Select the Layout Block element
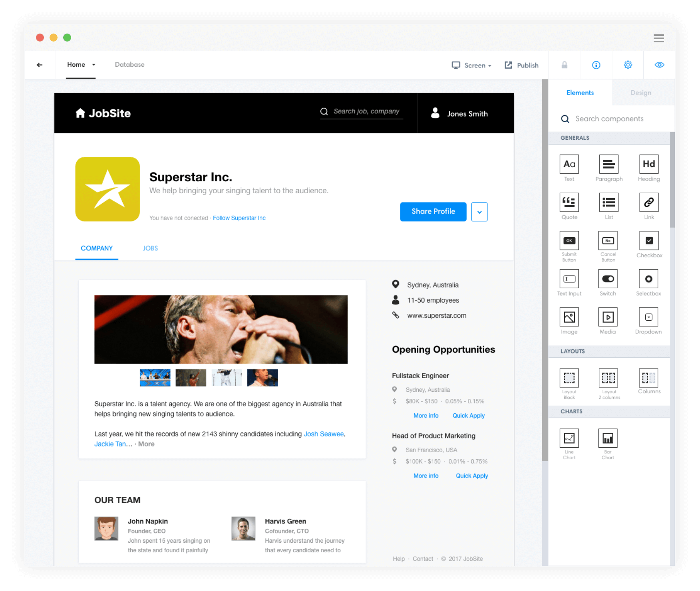Screen dimensions: 700x591 [569, 378]
